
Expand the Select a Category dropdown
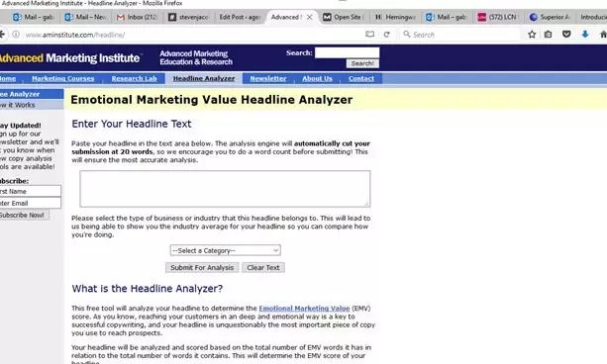click(x=226, y=250)
